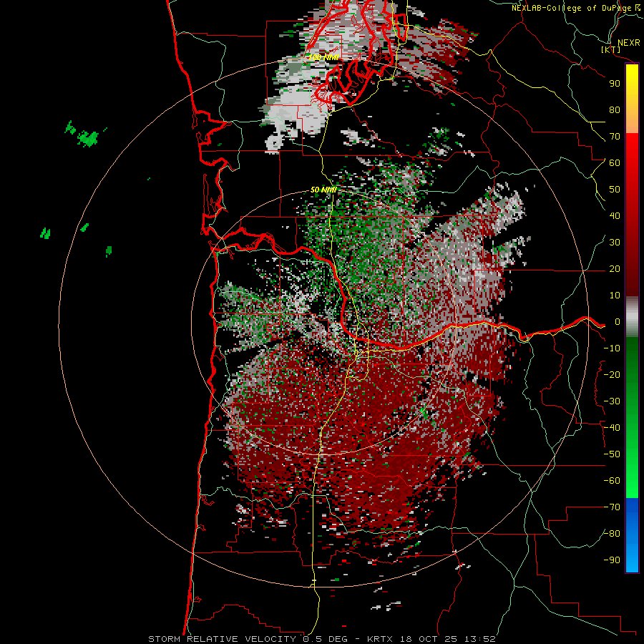Select the "-10" scale value
Viewport: 644px width, 644px height.
pos(612,348)
